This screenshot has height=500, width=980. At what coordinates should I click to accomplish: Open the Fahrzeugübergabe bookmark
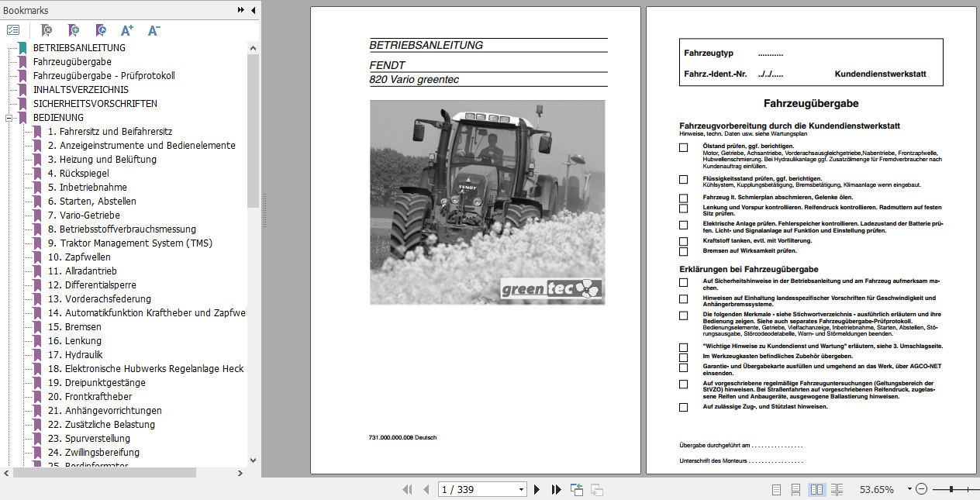[72, 61]
